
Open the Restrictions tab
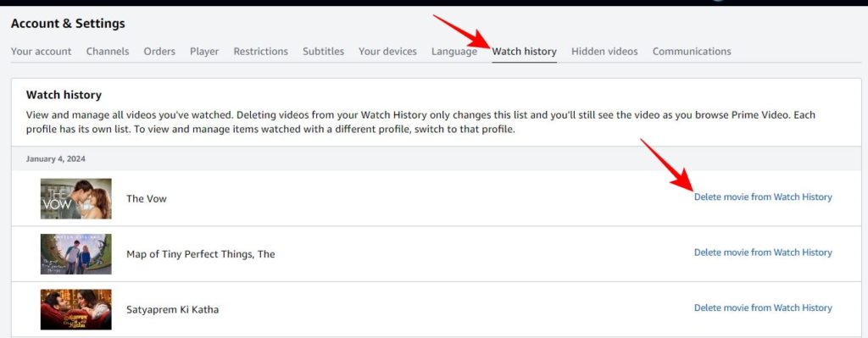tap(261, 52)
